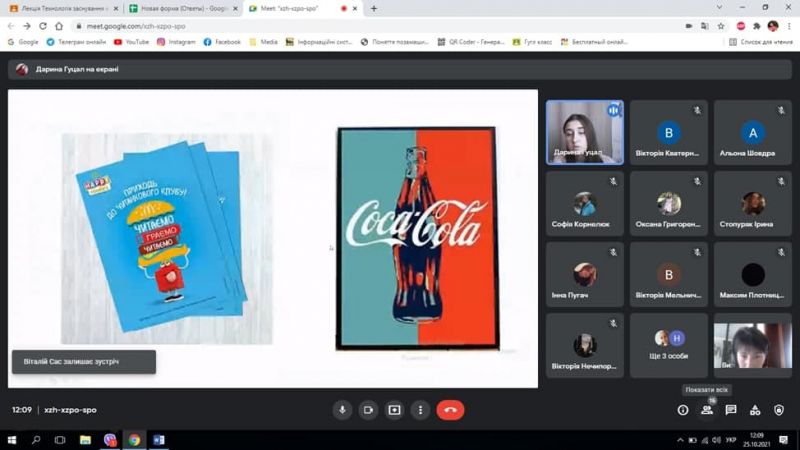Open the Гугл класс bookmark
The image size is (800, 450).
click(532, 42)
